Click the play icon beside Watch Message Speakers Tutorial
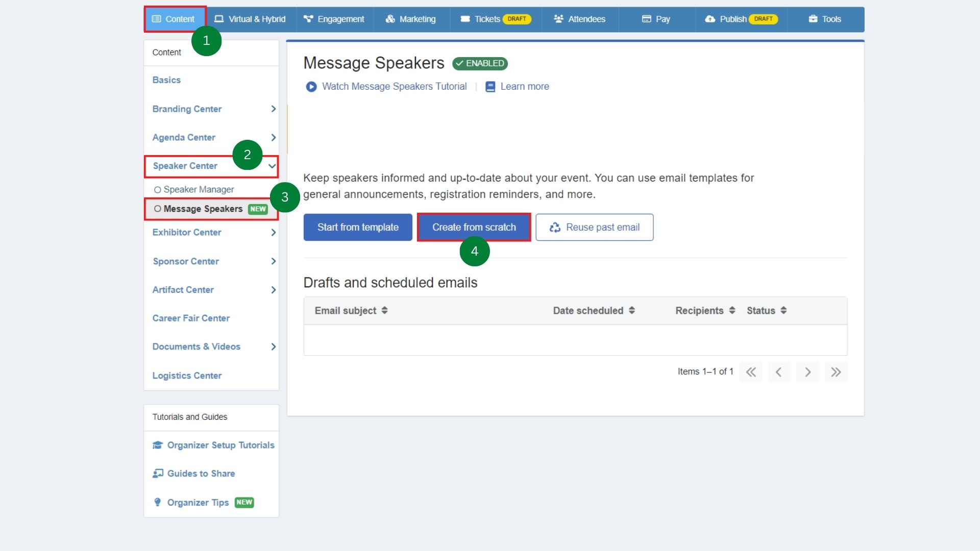This screenshot has width=980, height=551. [311, 87]
